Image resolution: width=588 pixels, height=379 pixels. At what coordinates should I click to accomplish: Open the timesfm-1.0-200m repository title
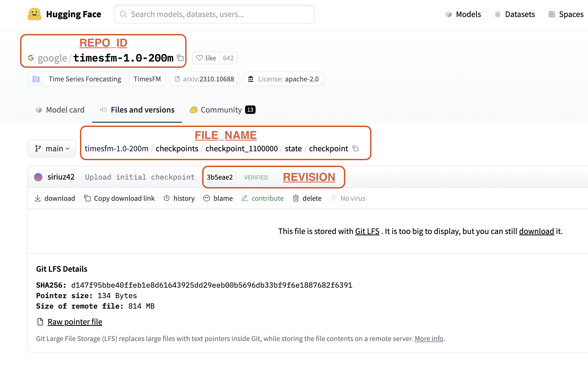pos(123,58)
